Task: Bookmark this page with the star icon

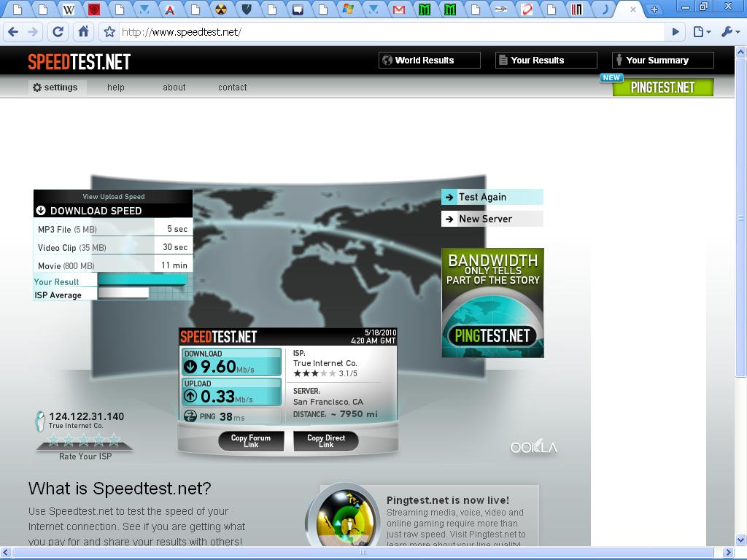Action: tap(109, 32)
